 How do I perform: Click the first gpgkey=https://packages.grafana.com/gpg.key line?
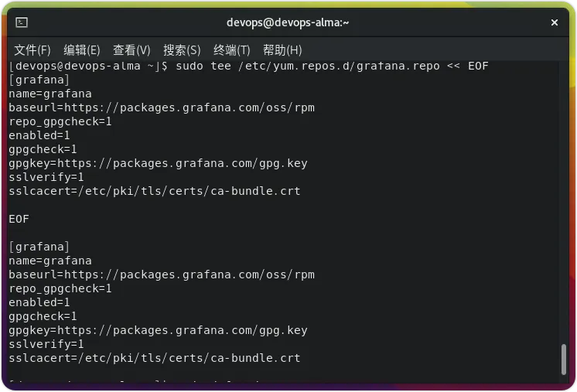(158, 163)
